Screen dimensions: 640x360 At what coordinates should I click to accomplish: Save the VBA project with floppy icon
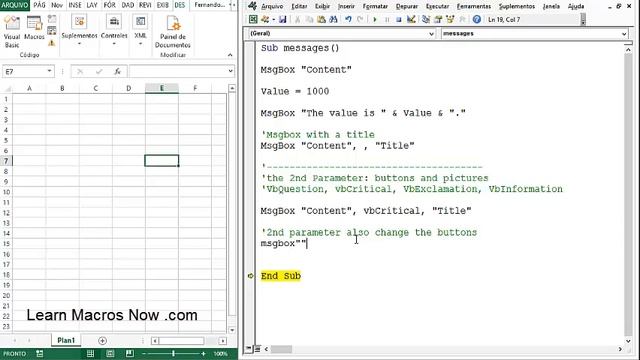coord(282,19)
